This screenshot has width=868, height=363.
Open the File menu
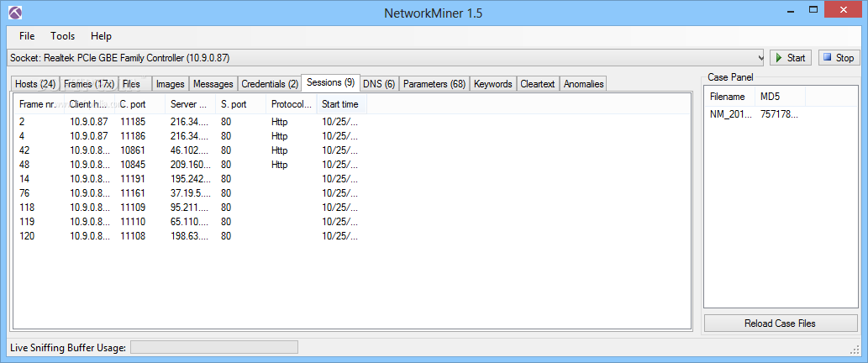27,36
